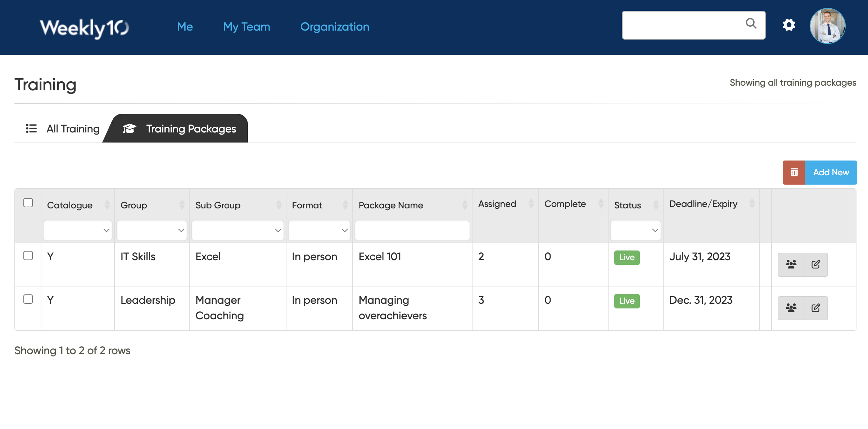Click the red trash delete button
The width and height of the screenshot is (868, 429).
794,172
